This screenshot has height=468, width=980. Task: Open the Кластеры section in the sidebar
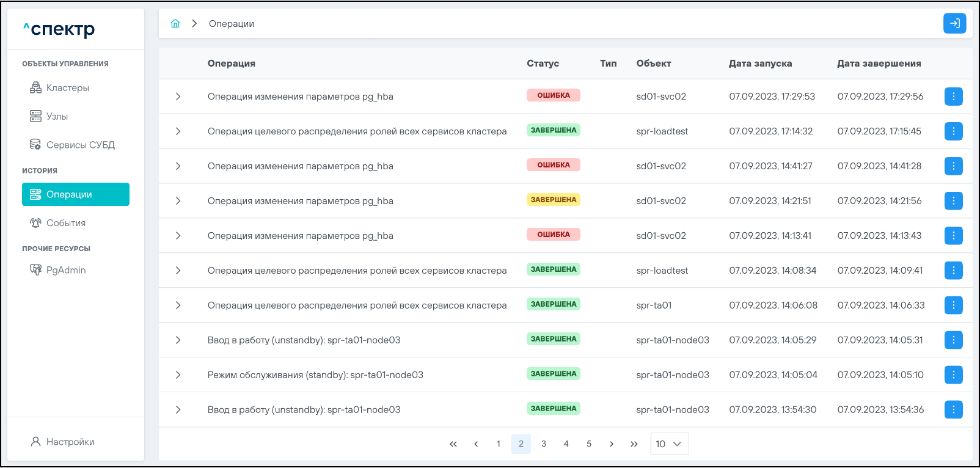pos(67,88)
